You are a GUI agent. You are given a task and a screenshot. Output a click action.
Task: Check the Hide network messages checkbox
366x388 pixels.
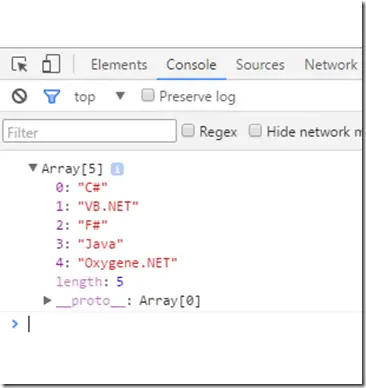click(x=255, y=130)
